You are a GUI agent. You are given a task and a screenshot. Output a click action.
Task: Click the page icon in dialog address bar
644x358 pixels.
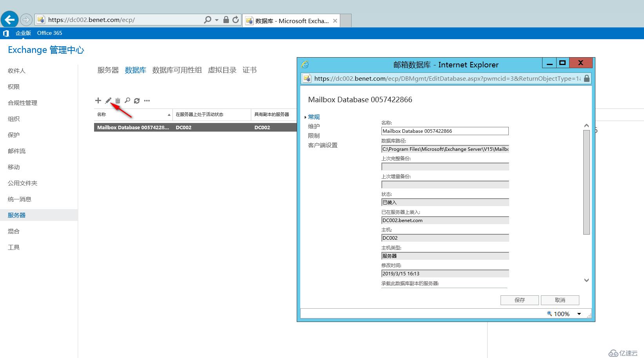coord(307,78)
